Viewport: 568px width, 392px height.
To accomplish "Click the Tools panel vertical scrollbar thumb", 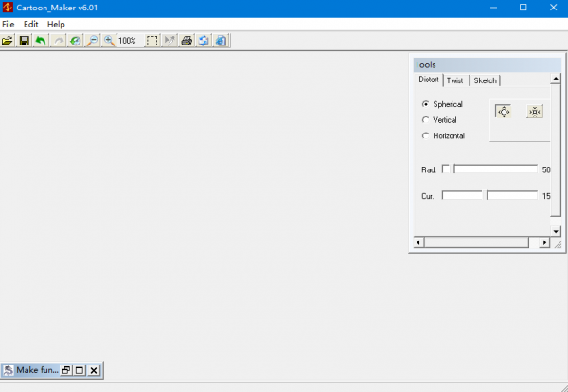I will (x=556, y=151).
